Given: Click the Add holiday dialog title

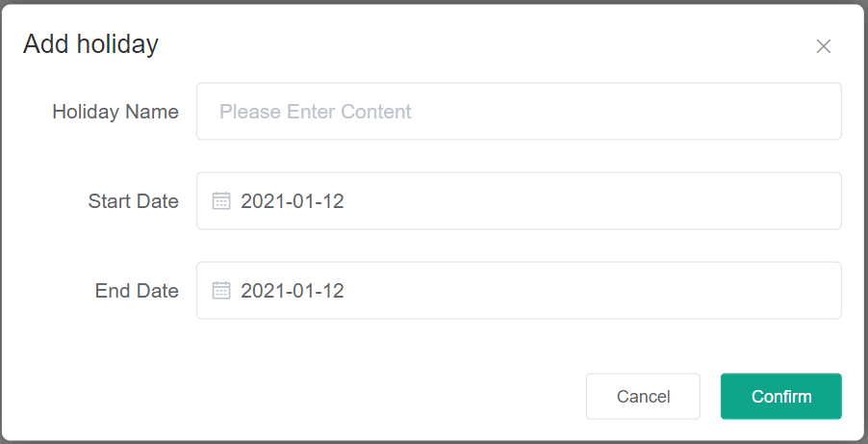Looking at the screenshot, I should pyautogui.click(x=90, y=44).
